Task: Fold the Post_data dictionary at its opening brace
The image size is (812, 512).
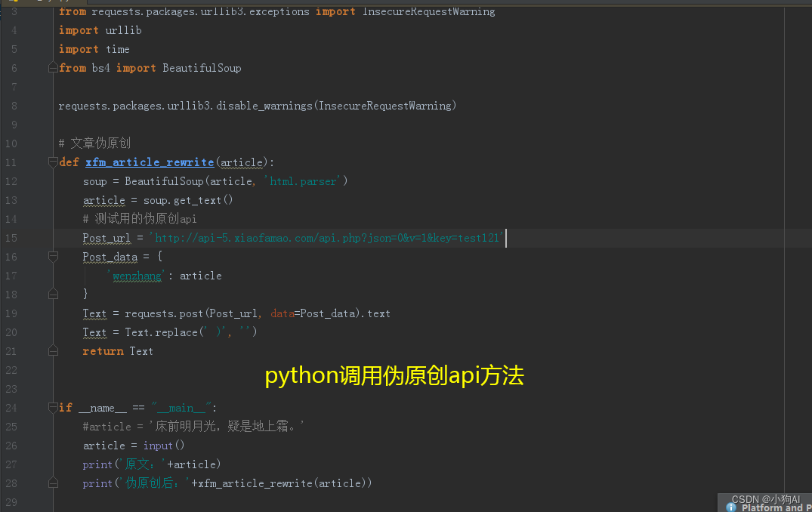Action: click(x=53, y=256)
